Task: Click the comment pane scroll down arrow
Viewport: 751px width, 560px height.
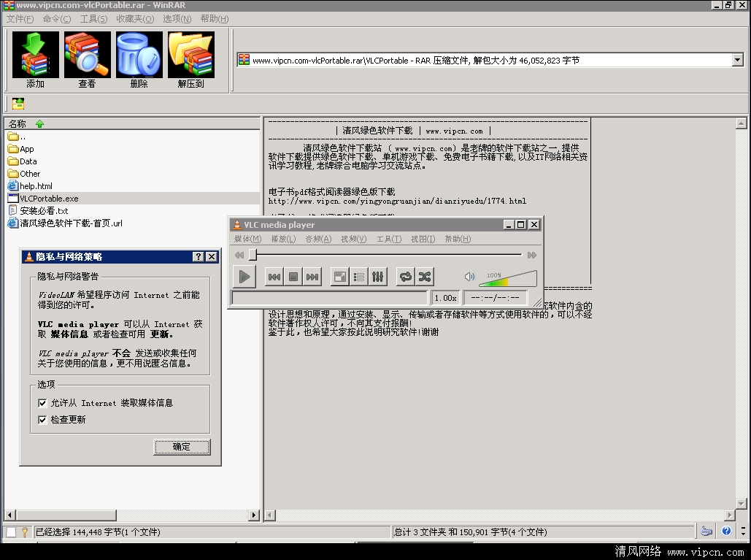Action: pyautogui.click(x=741, y=504)
